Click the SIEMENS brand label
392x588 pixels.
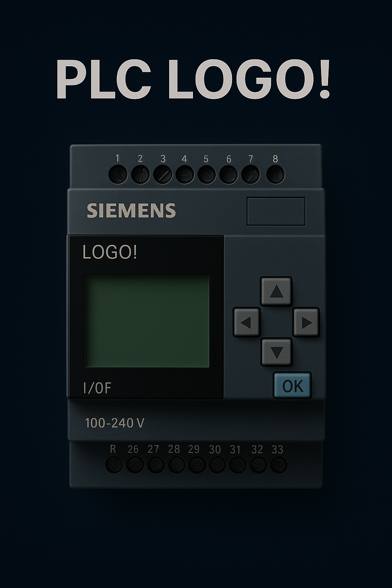pyautogui.click(x=131, y=211)
